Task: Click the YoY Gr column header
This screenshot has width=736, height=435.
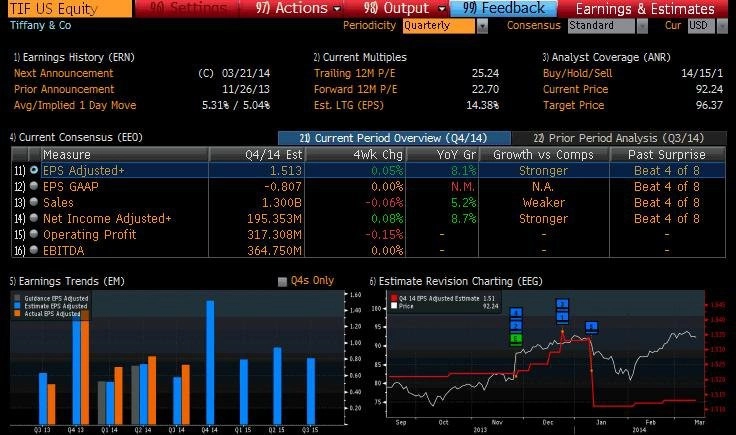Action: click(442, 154)
